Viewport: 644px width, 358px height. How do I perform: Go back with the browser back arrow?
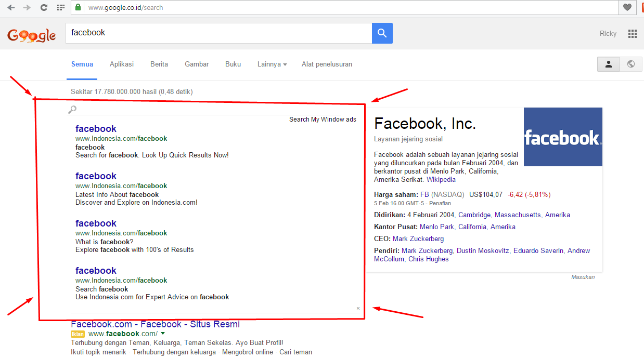point(11,7)
